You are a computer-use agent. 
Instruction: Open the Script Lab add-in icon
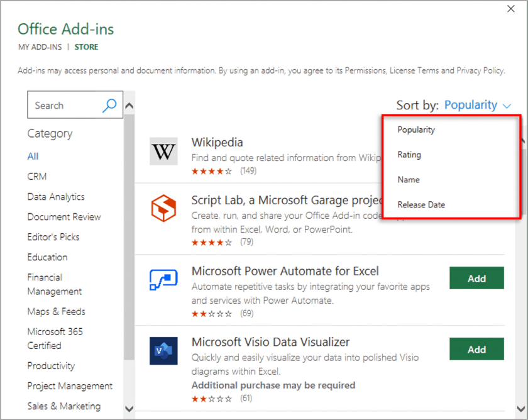(x=163, y=208)
